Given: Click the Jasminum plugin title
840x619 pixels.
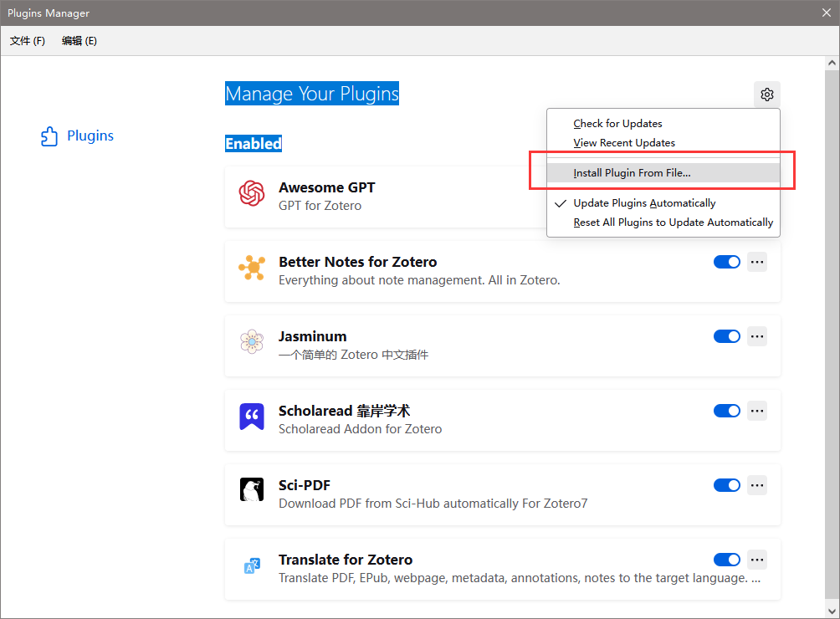Looking at the screenshot, I should click(312, 336).
